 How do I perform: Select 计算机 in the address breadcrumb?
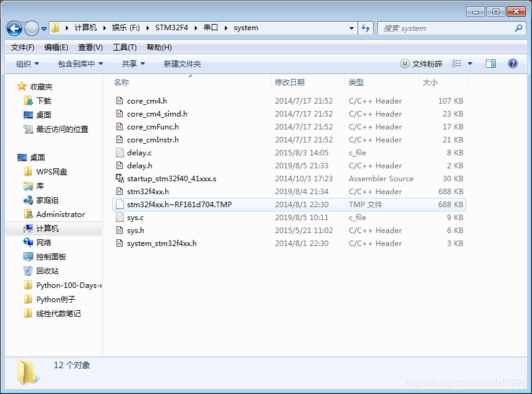[86, 28]
